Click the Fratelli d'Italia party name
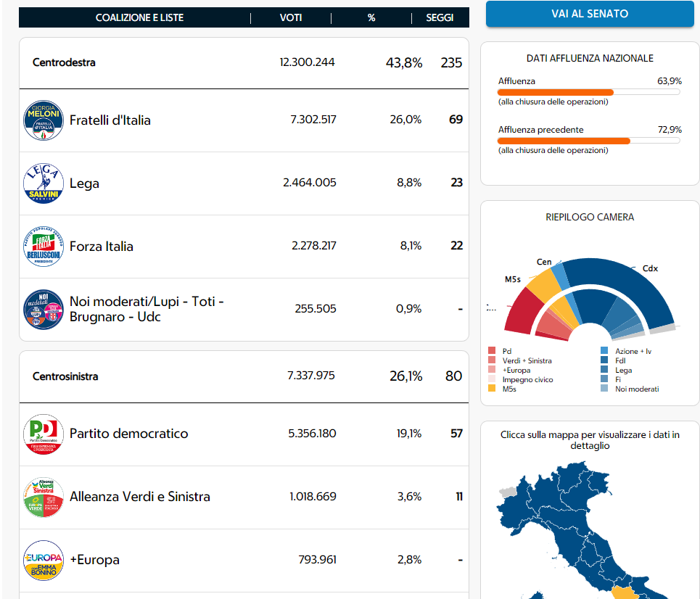Viewport: 700px width, 599px height. [110, 120]
